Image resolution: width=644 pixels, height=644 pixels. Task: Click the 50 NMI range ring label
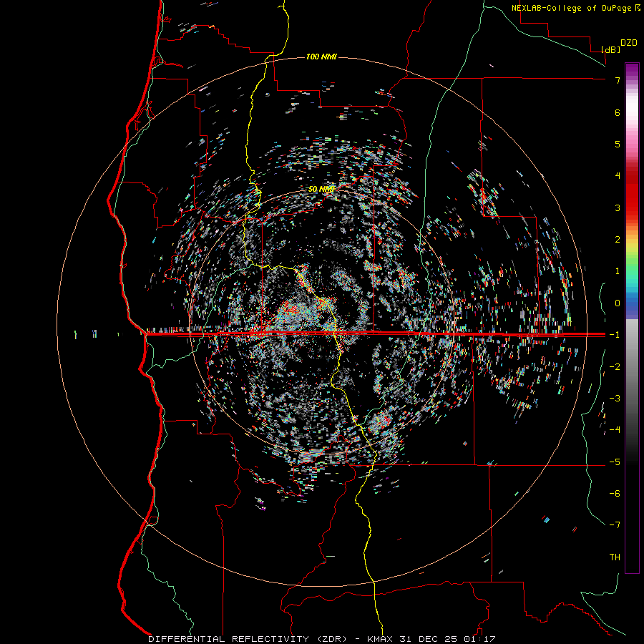tap(321, 189)
